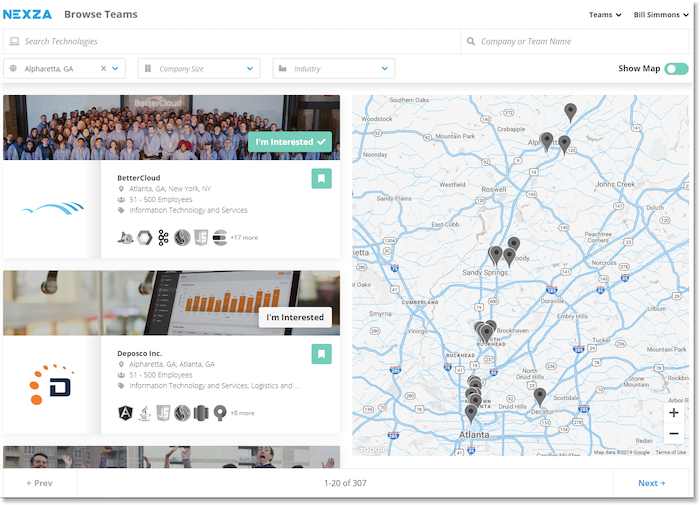Select the southernmost marker above the Atlanta label
This screenshot has width=700, height=505.
tap(471, 413)
